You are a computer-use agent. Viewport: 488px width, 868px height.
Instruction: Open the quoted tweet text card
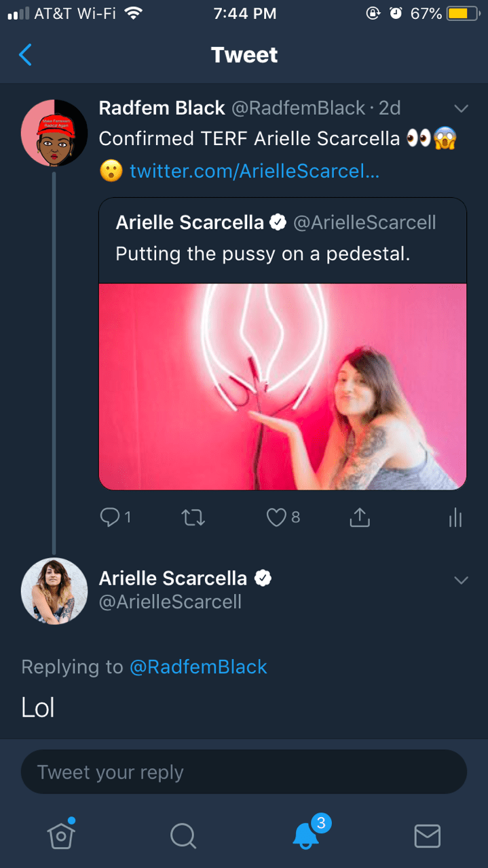click(x=282, y=240)
